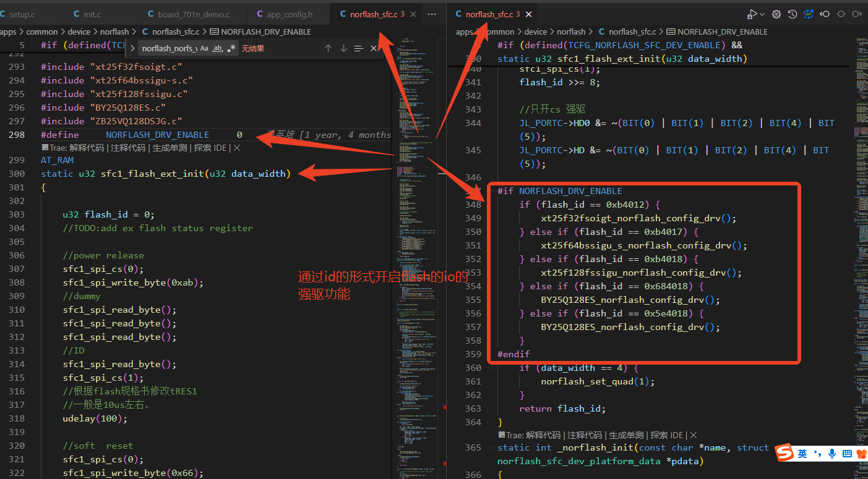Click the 解释代码 code lens above _norflash_init

(x=544, y=435)
